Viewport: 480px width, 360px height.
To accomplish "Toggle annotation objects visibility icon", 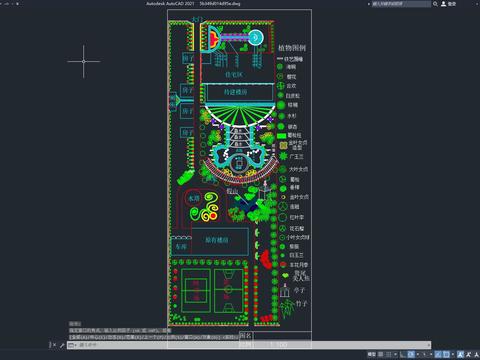I will tap(461, 354).
